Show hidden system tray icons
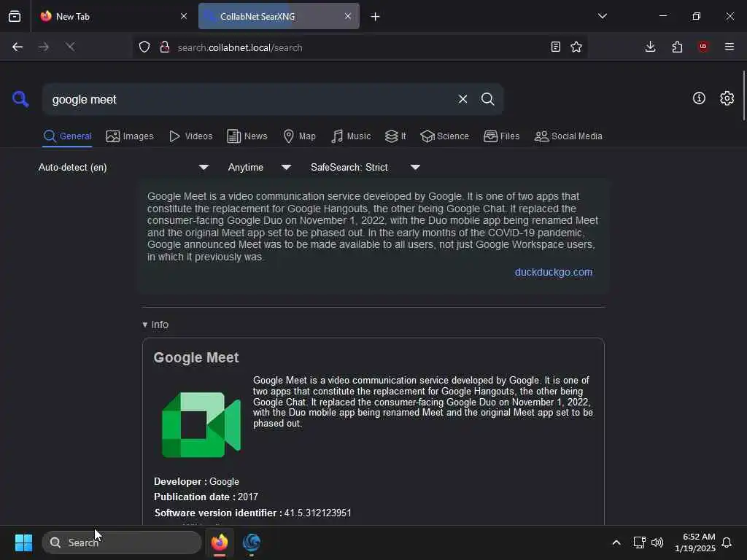The width and height of the screenshot is (747, 560). pyautogui.click(x=616, y=542)
